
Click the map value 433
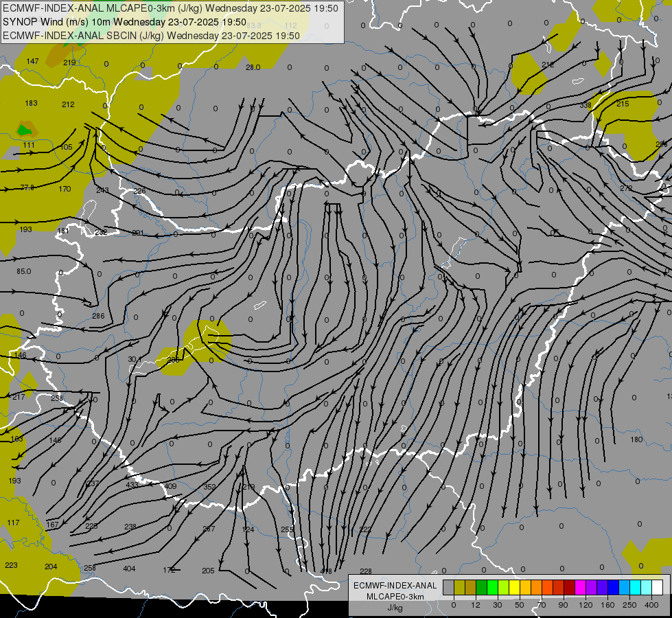(132, 485)
